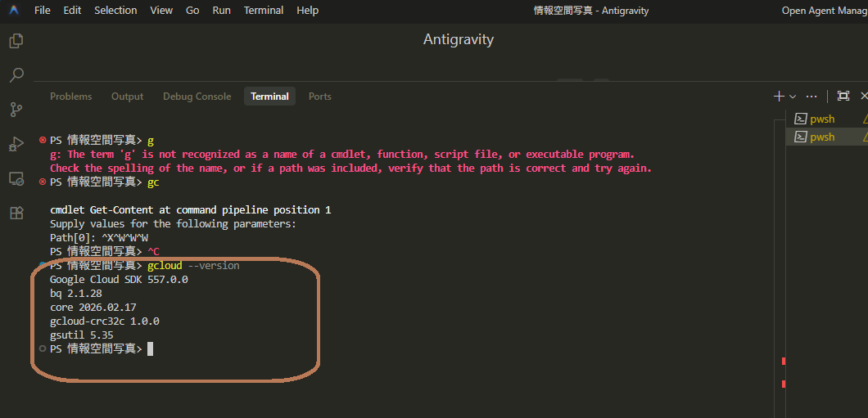868x418 pixels.
Task: Click the 'gcloud --version' command text
Action: (x=194, y=265)
